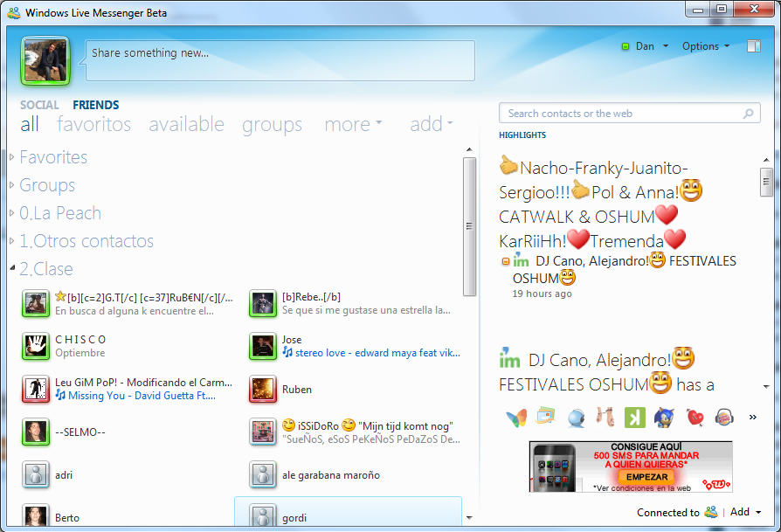Click Dan's green online status indicator

[x=625, y=45]
